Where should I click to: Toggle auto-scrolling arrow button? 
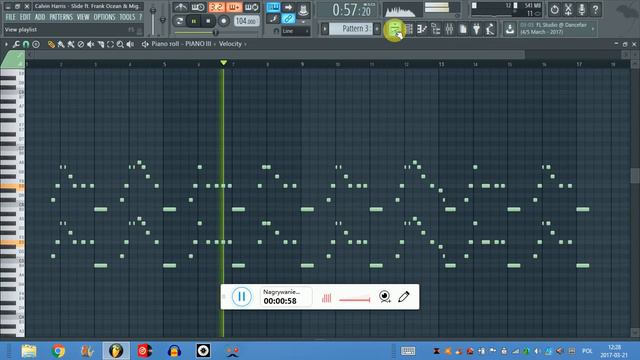click(288, 7)
